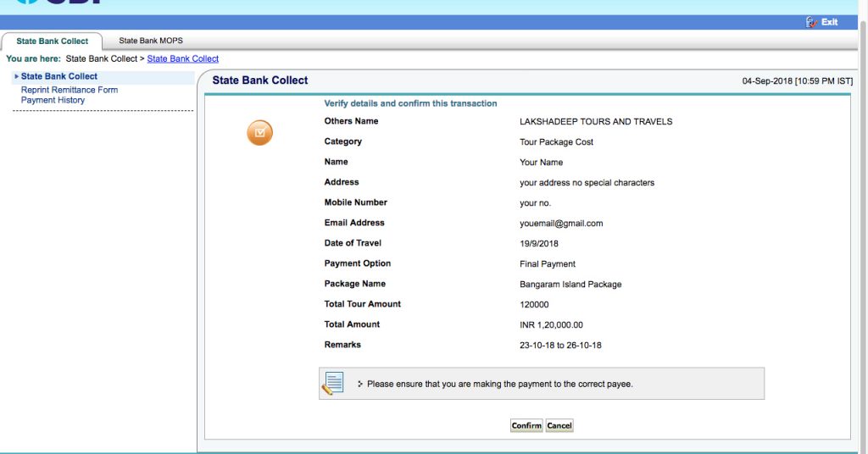
Task: Open the State Bank MOPS tab
Action: point(151,41)
